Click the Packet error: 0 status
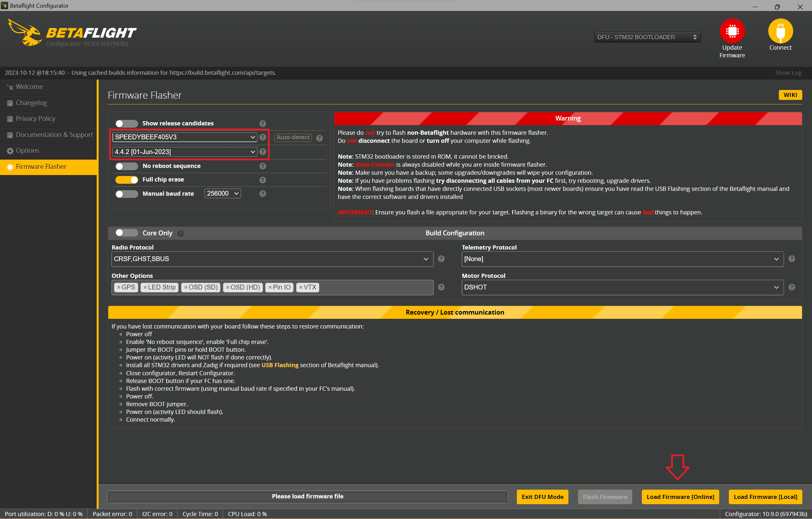The image size is (812, 519). click(x=112, y=514)
